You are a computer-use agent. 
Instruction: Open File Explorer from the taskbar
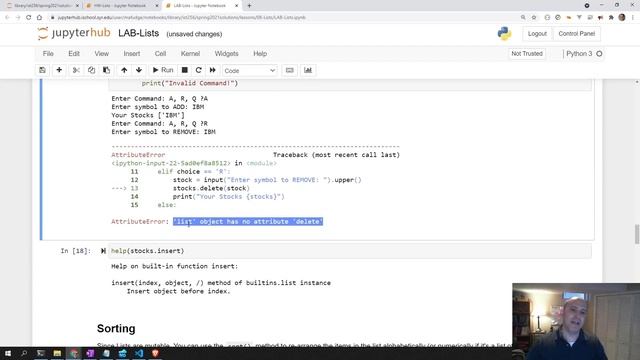pyautogui.click(x=57, y=353)
